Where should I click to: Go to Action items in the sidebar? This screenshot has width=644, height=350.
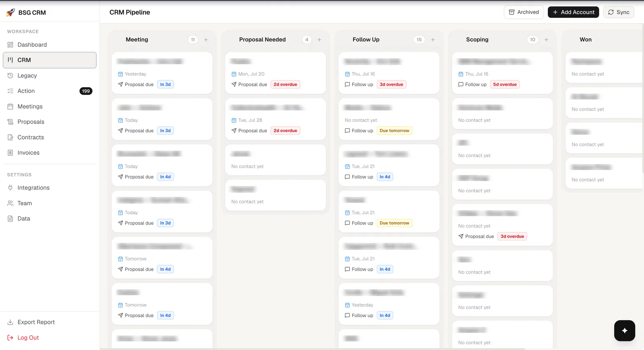tap(50, 91)
